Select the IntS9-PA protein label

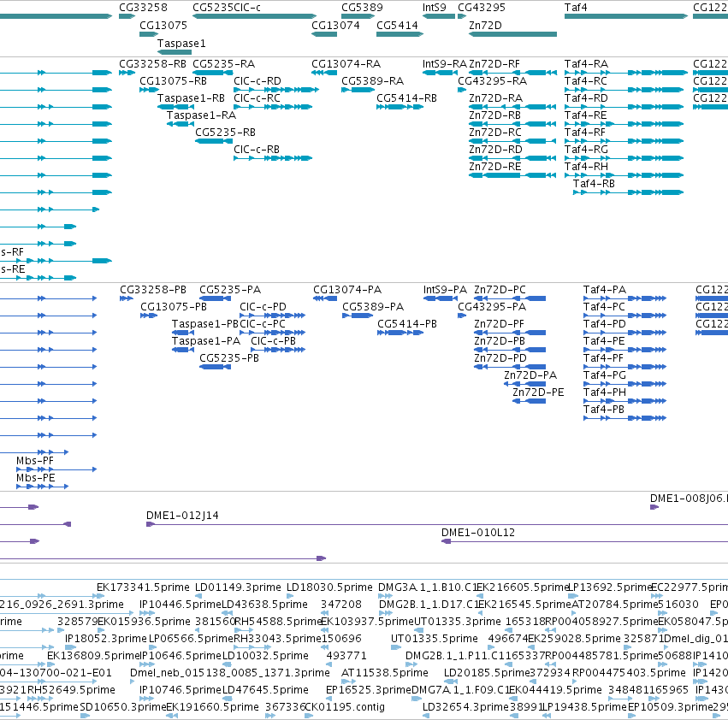(445, 290)
